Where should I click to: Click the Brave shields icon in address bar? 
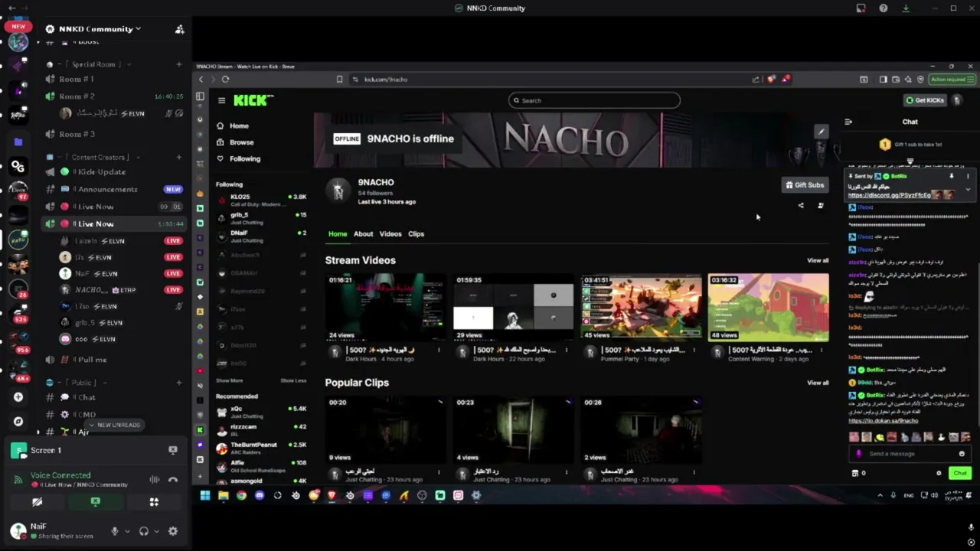click(x=772, y=80)
